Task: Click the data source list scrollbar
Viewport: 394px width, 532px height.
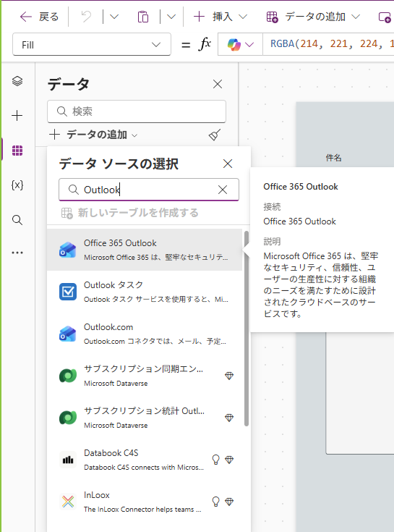Action: (247, 329)
